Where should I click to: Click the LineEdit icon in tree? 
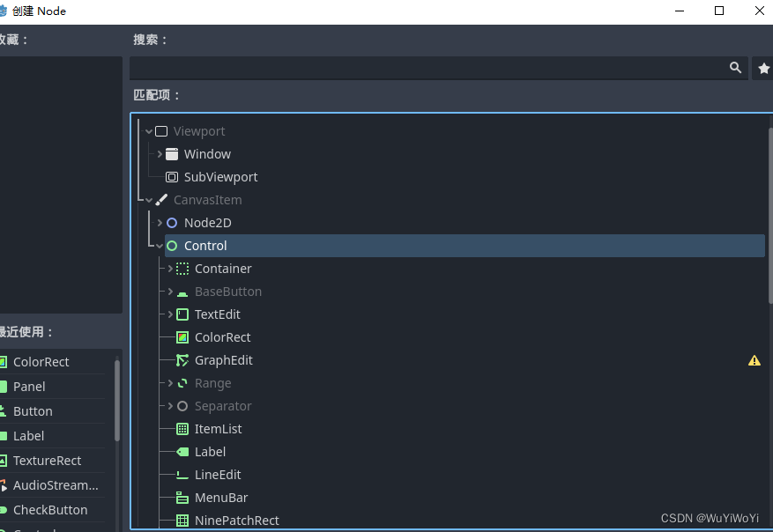pyautogui.click(x=182, y=476)
